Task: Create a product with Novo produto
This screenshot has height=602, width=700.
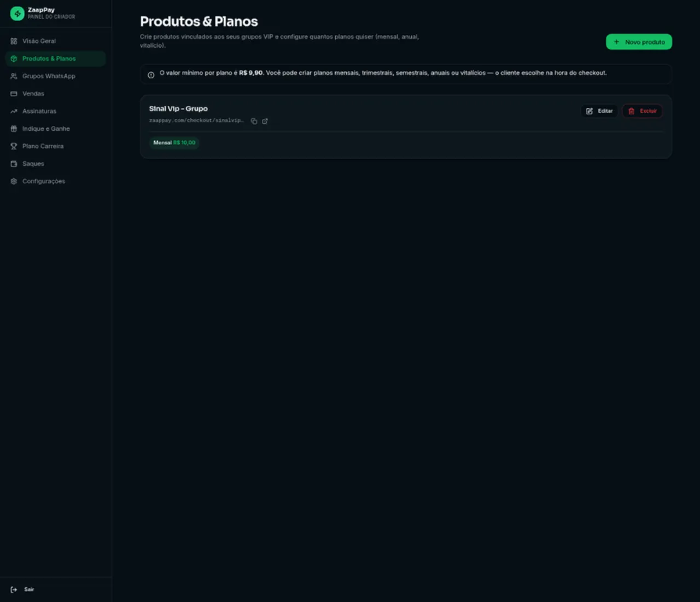Action: pos(639,42)
